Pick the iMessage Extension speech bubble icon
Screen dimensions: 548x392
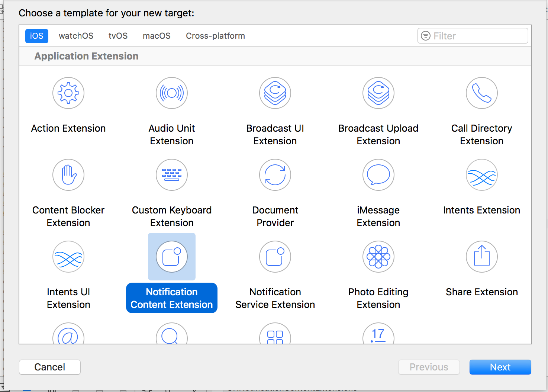pyautogui.click(x=378, y=175)
